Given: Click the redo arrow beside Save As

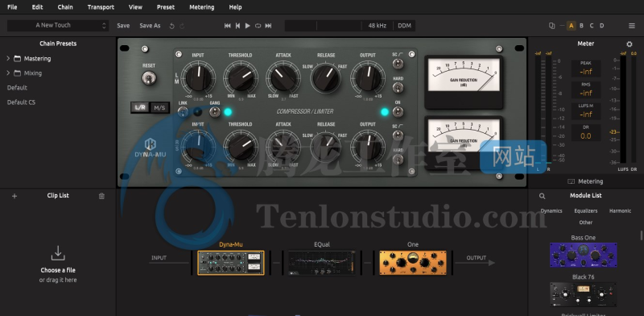Looking at the screenshot, I should tap(182, 26).
